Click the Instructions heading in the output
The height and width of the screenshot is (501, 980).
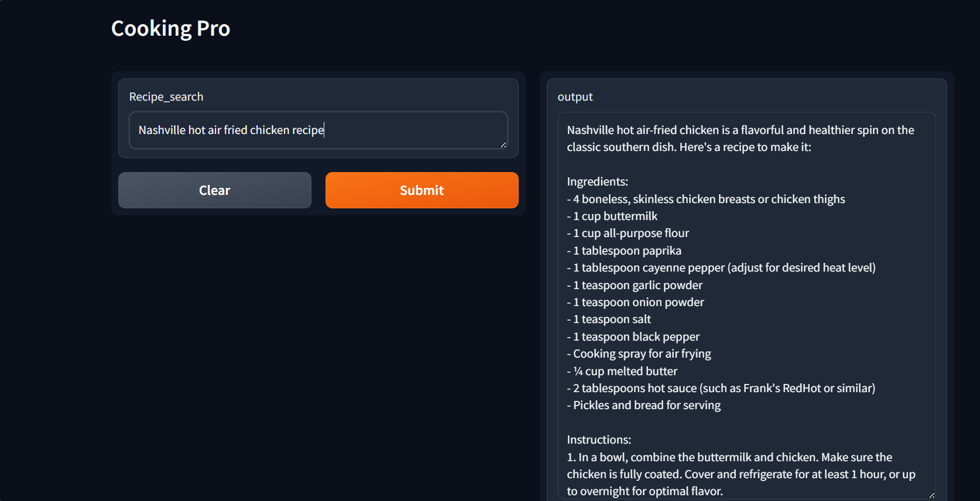pos(599,440)
